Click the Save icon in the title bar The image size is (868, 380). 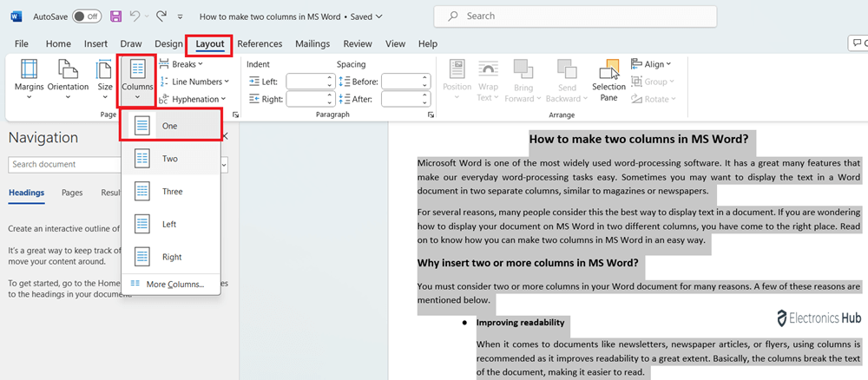click(116, 16)
